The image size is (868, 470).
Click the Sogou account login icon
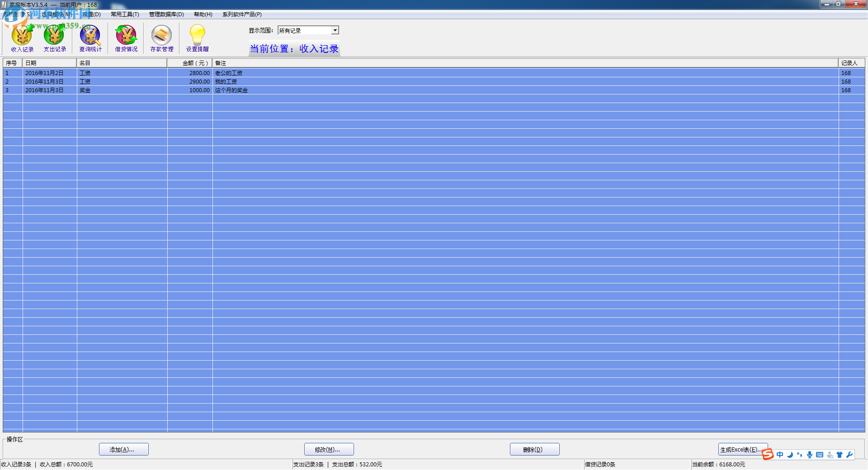830,455
